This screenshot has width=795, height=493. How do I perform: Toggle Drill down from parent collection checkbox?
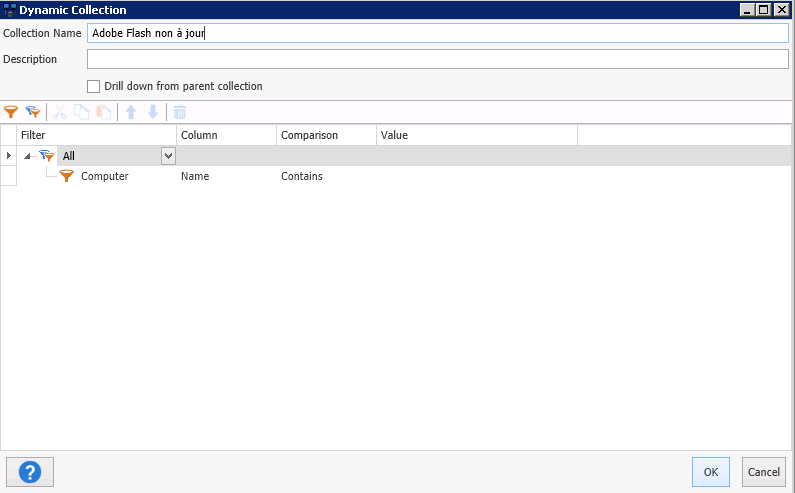93,86
